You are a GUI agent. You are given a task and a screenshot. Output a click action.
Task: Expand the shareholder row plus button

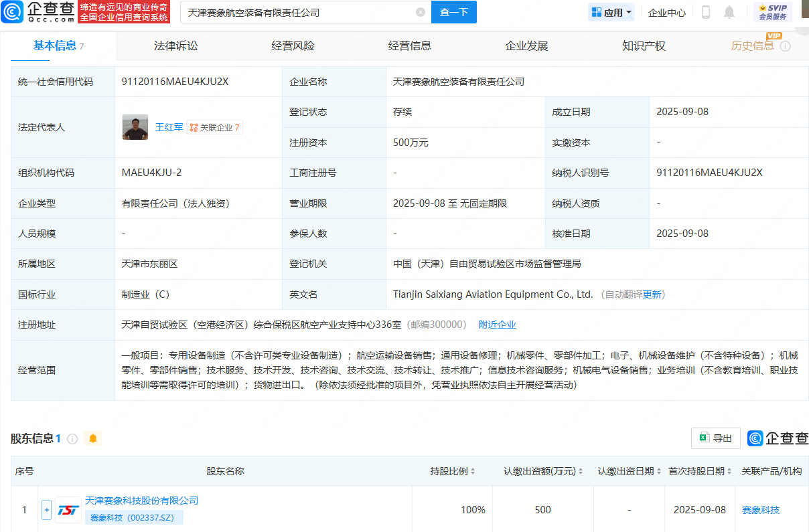[x=46, y=510]
